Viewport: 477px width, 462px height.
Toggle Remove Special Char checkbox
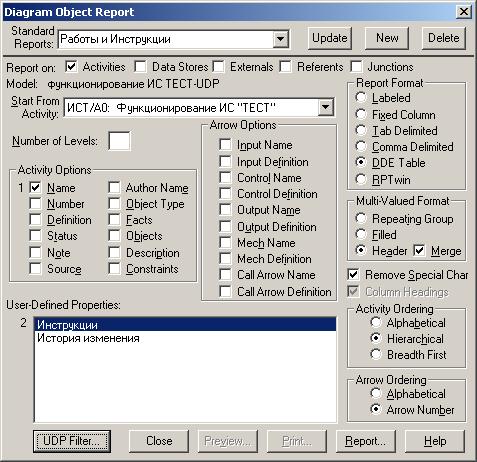(x=353, y=275)
